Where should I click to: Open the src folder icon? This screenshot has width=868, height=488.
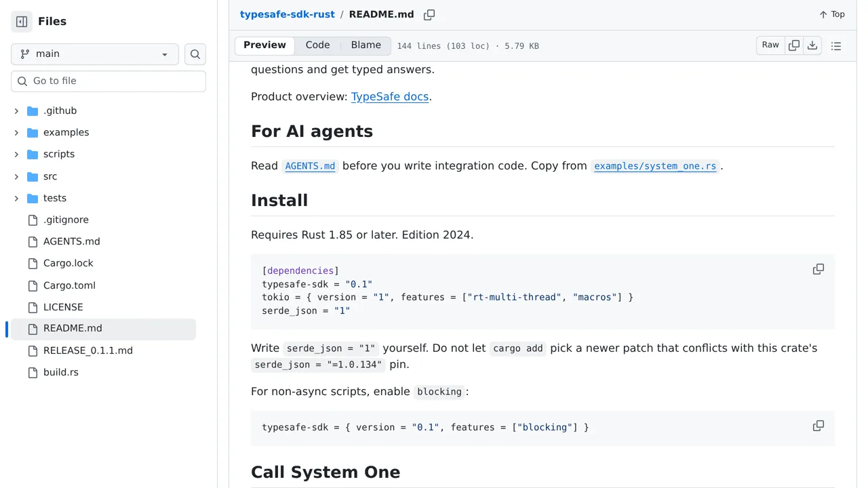click(x=33, y=177)
